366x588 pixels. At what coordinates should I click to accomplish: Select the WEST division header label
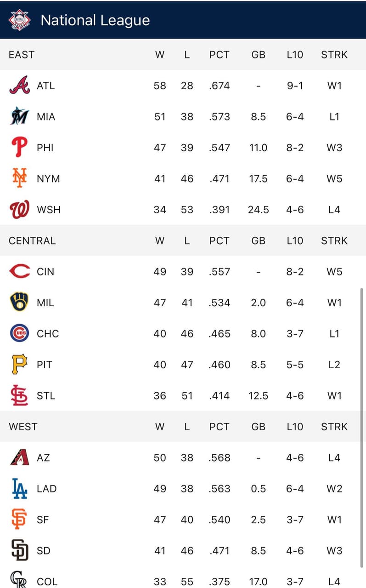point(23,427)
